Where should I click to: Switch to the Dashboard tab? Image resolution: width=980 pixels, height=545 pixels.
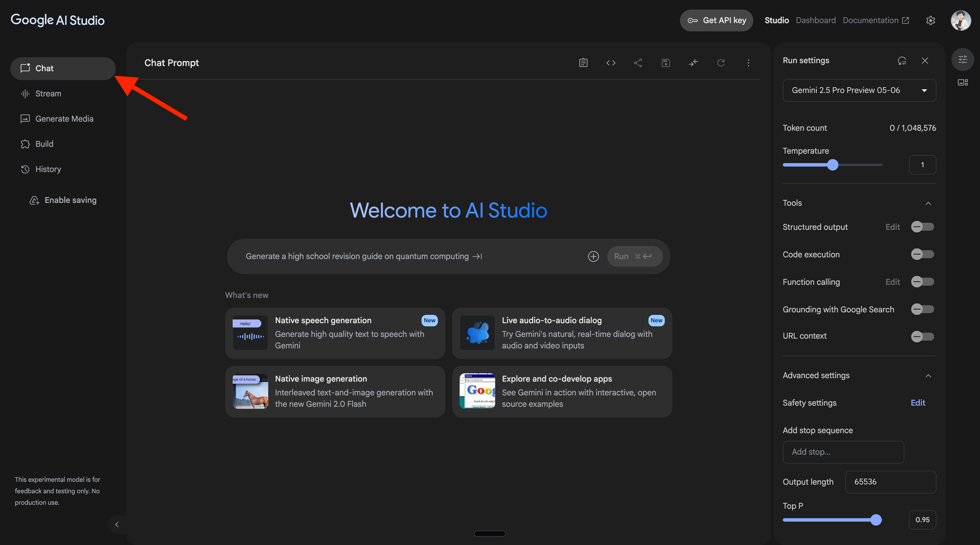click(x=816, y=21)
